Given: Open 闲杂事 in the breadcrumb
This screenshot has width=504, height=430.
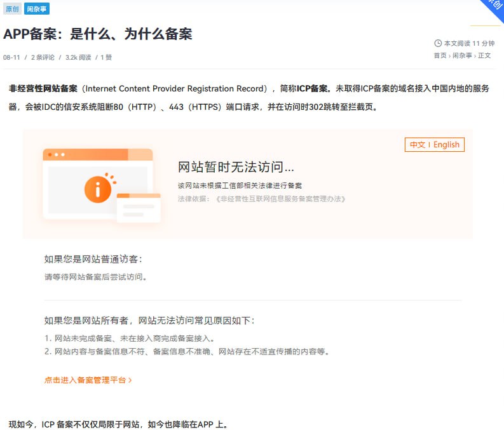Looking at the screenshot, I should (462, 55).
